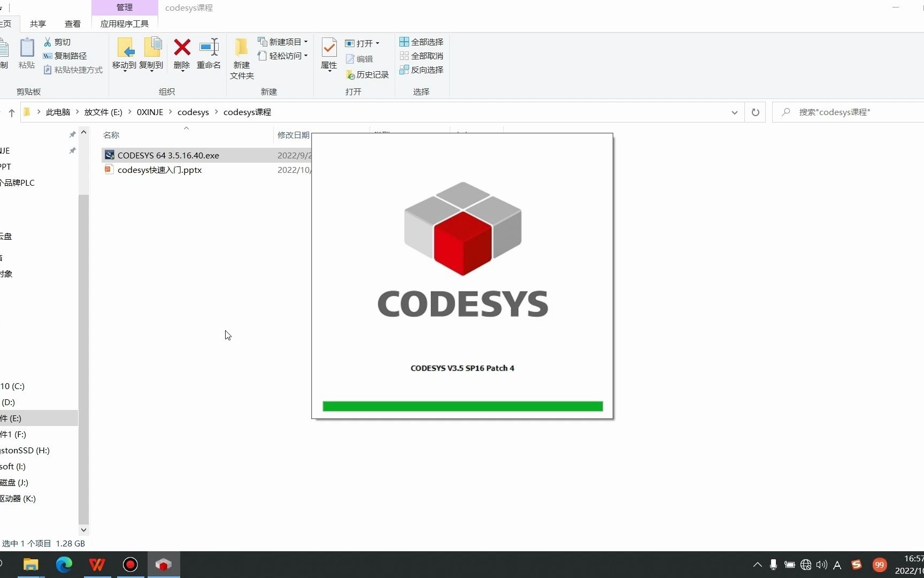
Task: Click the Cut (剪切) scissors icon
Action: 48,42
